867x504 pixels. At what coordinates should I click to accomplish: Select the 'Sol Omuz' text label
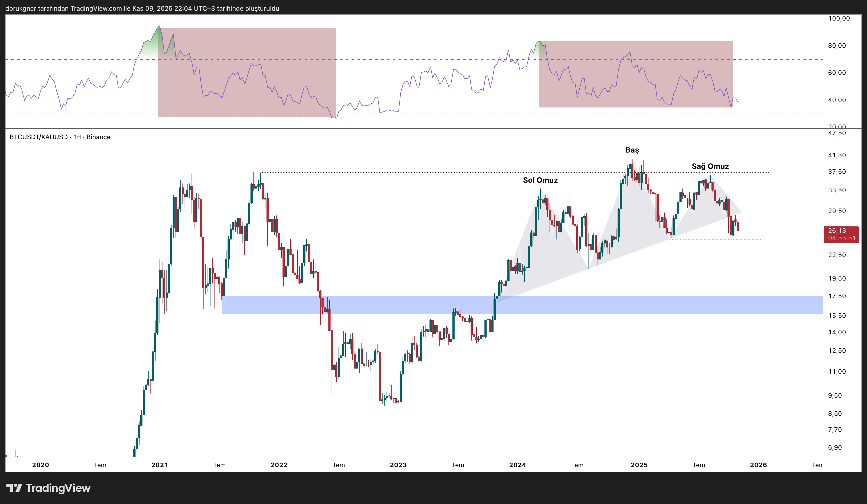pyautogui.click(x=540, y=180)
